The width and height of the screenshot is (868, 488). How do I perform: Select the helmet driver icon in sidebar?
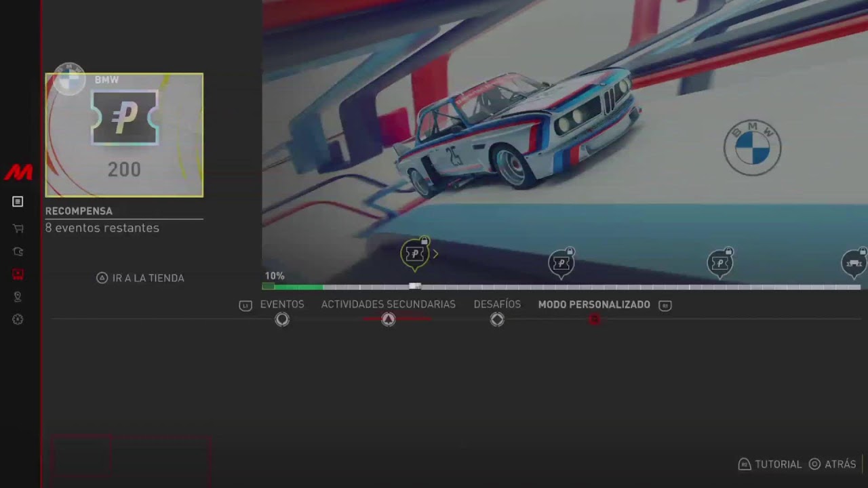click(x=18, y=251)
